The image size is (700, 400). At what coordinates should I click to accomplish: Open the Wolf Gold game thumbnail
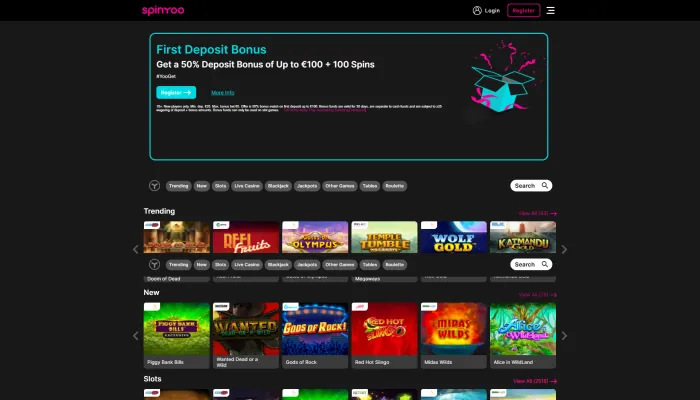(x=454, y=237)
